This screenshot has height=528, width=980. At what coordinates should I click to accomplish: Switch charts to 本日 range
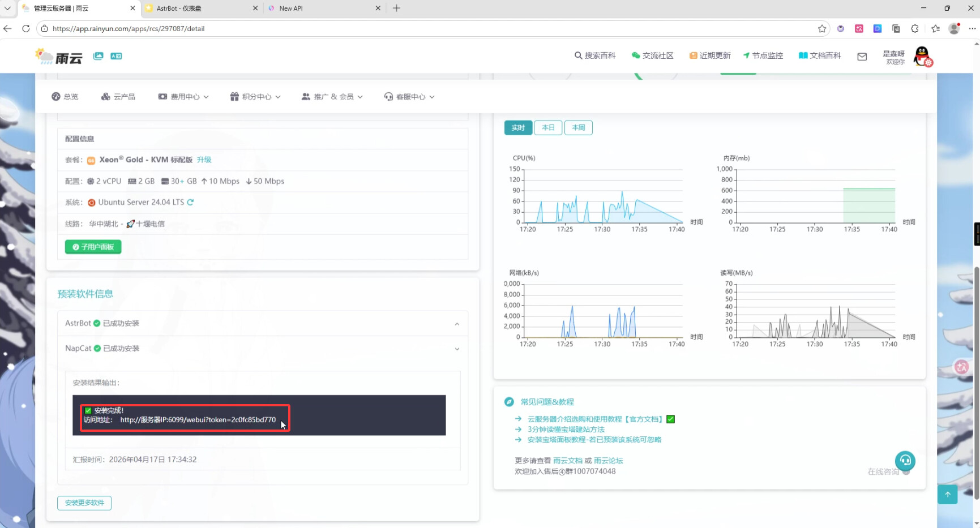pyautogui.click(x=548, y=128)
